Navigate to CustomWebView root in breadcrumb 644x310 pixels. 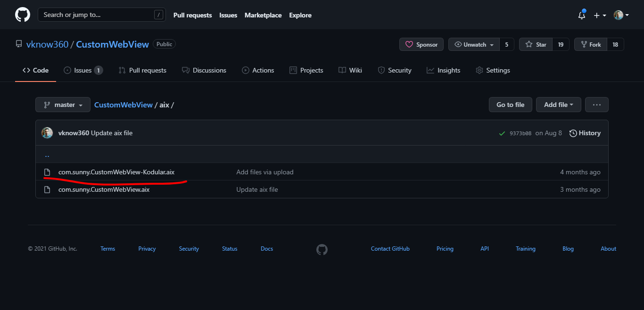[x=124, y=105]
